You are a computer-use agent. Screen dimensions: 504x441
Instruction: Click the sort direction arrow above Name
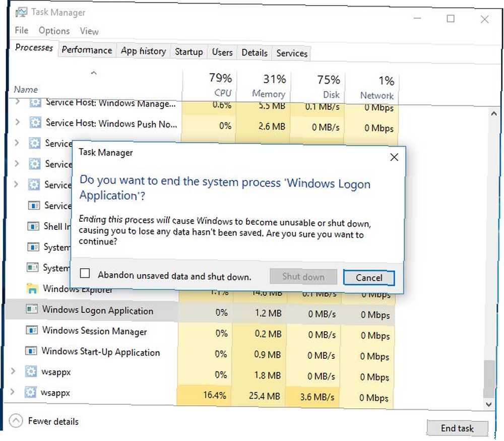tap(94, 73)
